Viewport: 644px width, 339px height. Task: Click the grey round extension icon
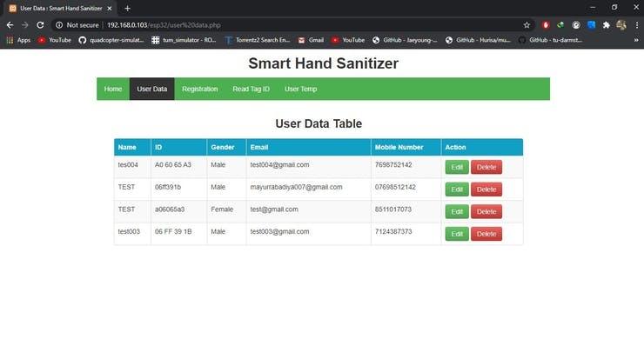(x=576, y=25)
